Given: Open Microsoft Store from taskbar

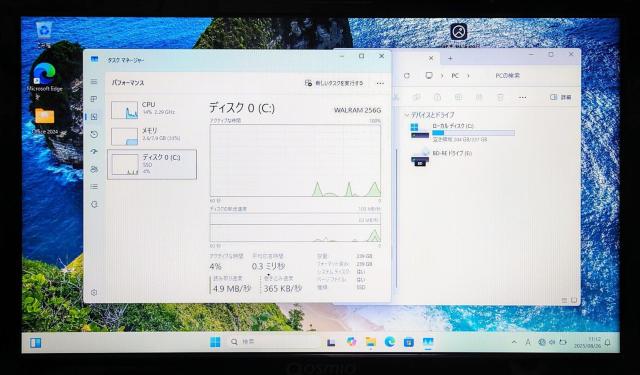Looking at the screenshot, I should (409, 342).
